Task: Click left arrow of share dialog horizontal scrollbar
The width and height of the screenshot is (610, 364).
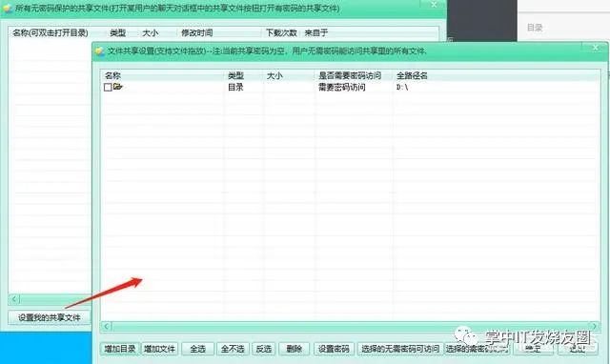Action: click(106, 326)
